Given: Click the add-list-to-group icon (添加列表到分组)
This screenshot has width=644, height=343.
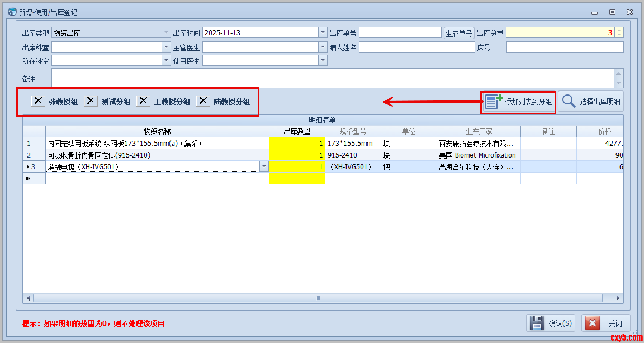Looking at the screenshot, I should coord(494,101).
